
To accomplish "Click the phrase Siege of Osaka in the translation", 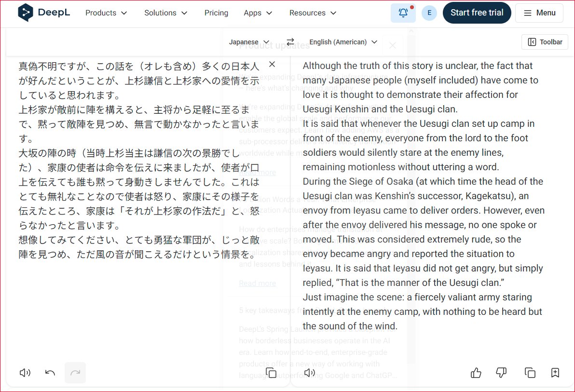I will tap(381, 181).
